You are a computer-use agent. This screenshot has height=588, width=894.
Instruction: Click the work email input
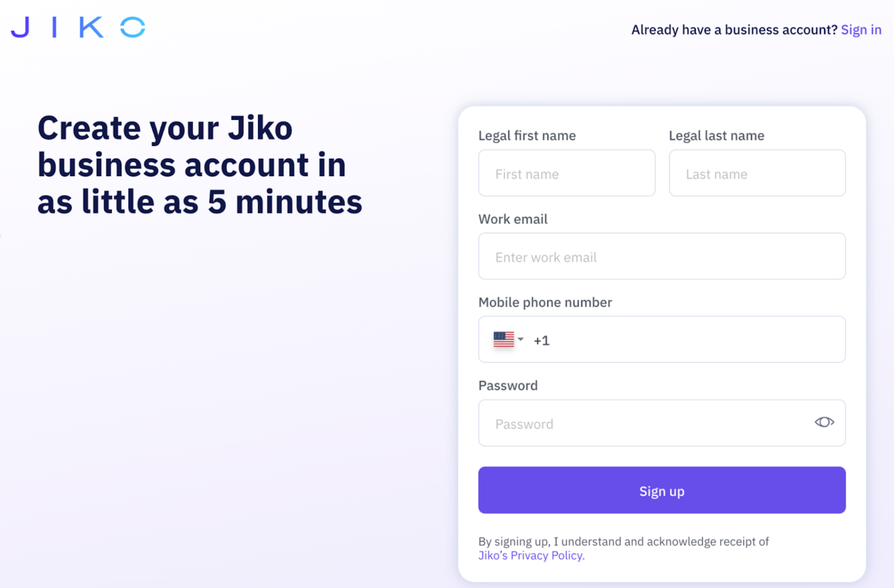(661, 257)
